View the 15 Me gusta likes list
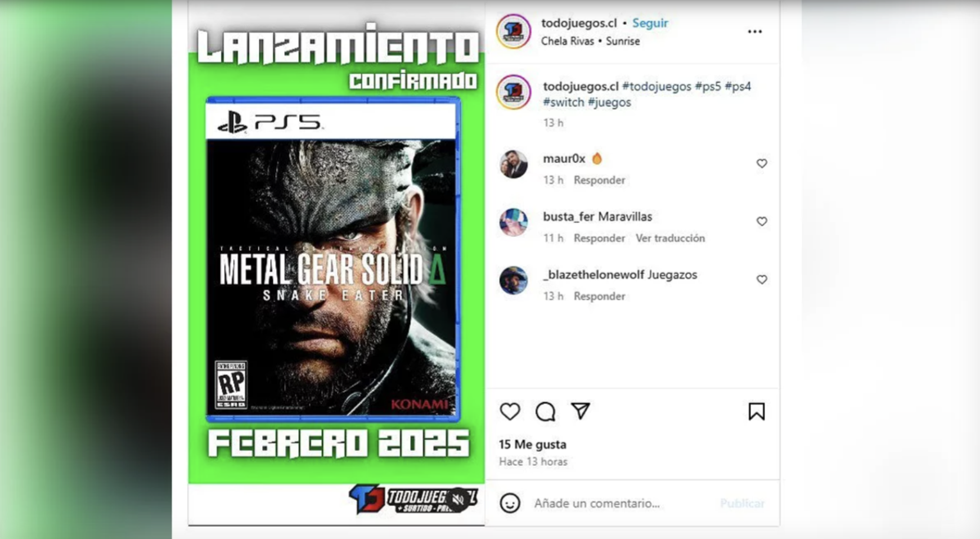 [x=532, y=444]
